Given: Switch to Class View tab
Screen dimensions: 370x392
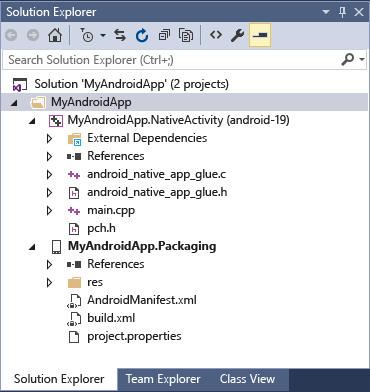Looking at the screenshot, I should 247,379.
